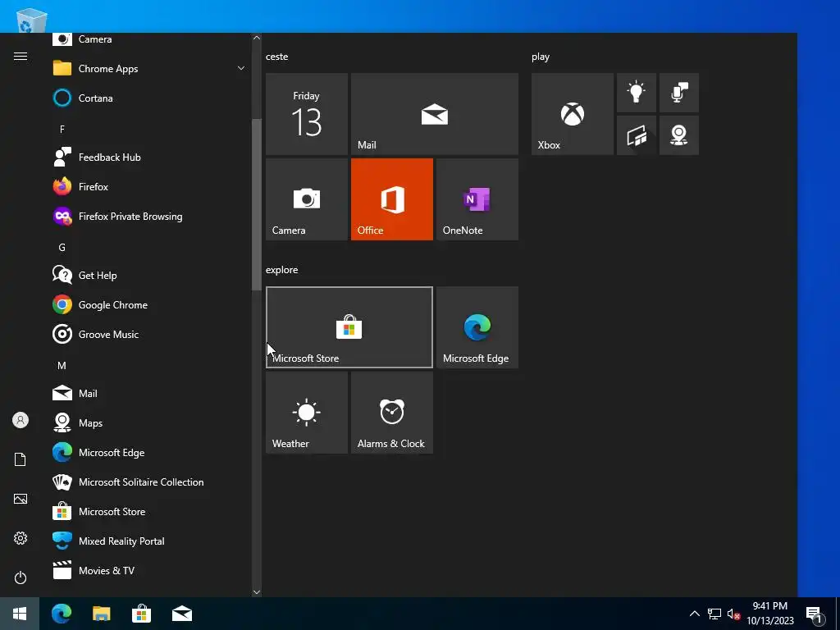Open Cortana from the app list
This screenshot has height=630, width=840.
150,98
